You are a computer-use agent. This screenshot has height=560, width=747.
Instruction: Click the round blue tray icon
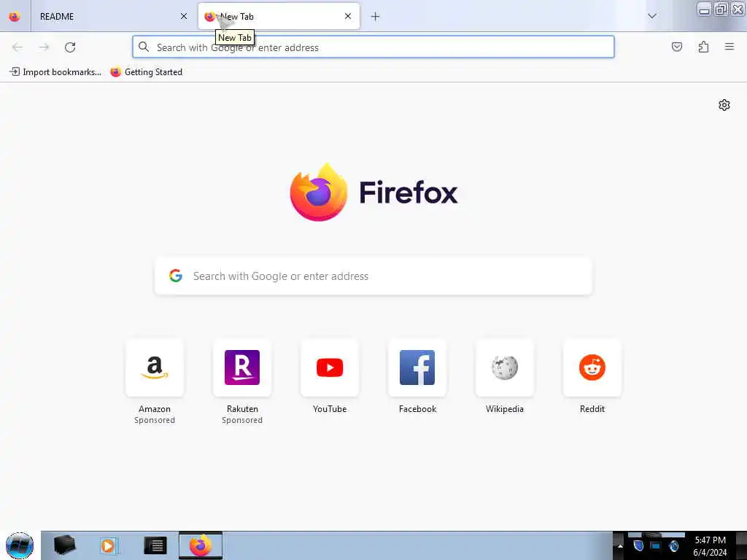point(673,545)
